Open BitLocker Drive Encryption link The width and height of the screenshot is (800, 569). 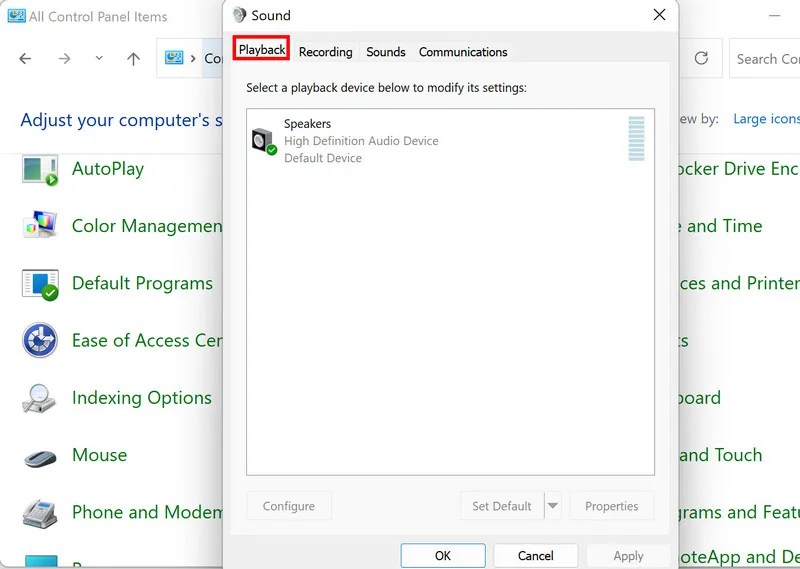(739, 169)
